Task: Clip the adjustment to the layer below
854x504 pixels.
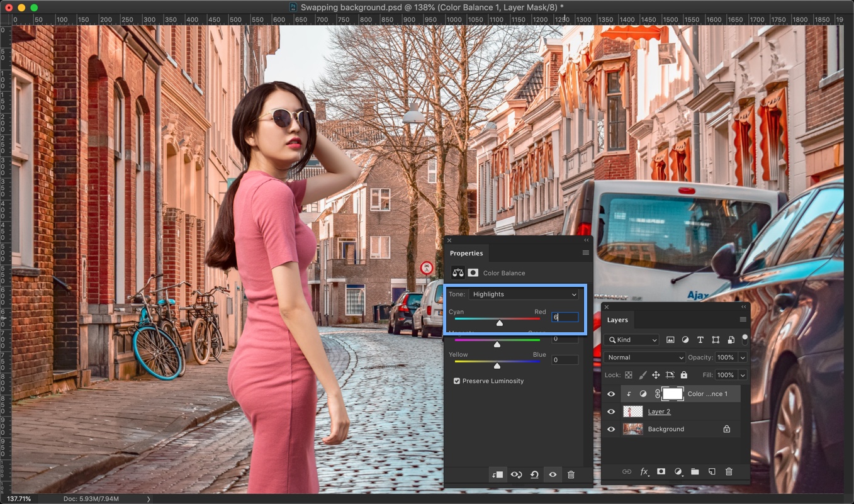Action: pyautogui.click(x=497, y=474)
